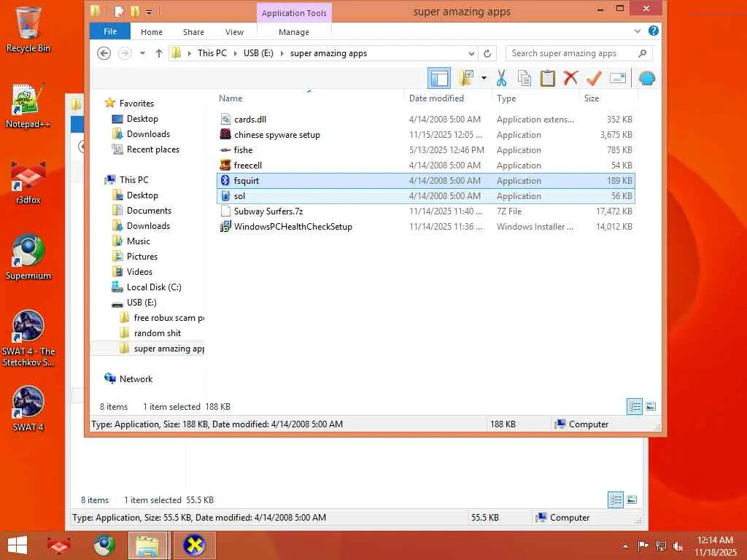Go up one folder level arrow
The height and width of the screenshot is (560, 747).
(x=158, y=52)
